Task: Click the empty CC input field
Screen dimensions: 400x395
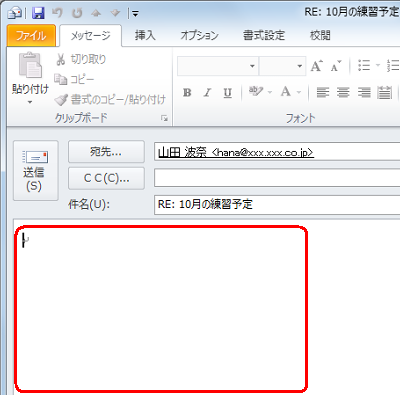Action: tap(277, 178)
